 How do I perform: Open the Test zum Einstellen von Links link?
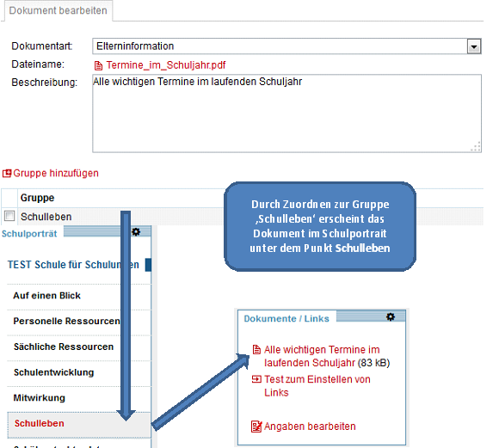(317, 386)
